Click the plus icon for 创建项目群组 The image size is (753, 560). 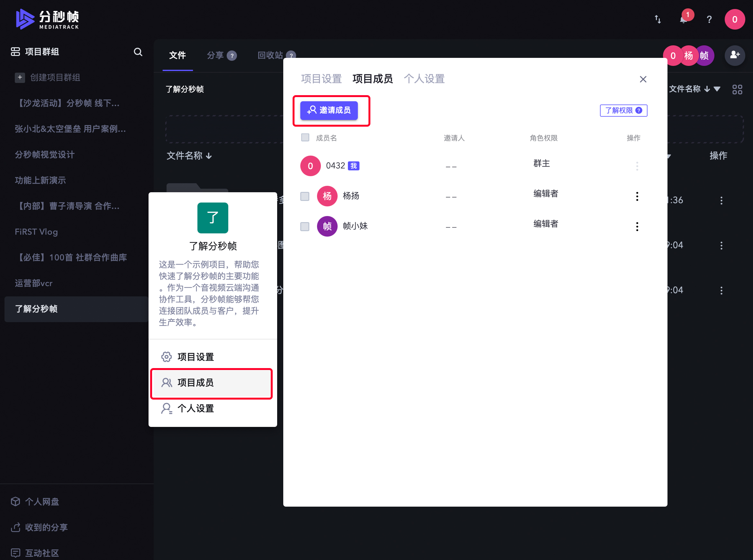20,77
